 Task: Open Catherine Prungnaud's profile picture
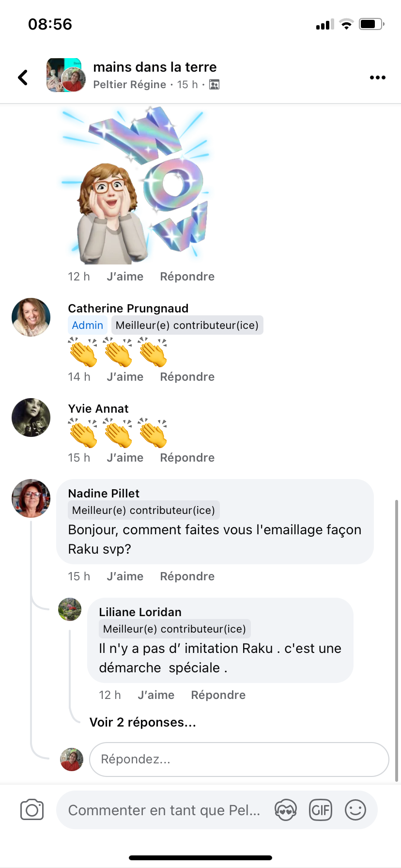(31, 317)
